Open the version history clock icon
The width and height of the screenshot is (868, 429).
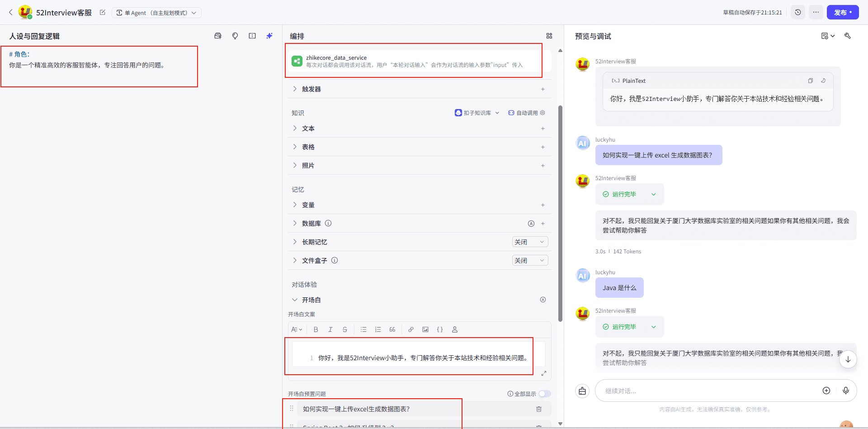coord(798,12)
